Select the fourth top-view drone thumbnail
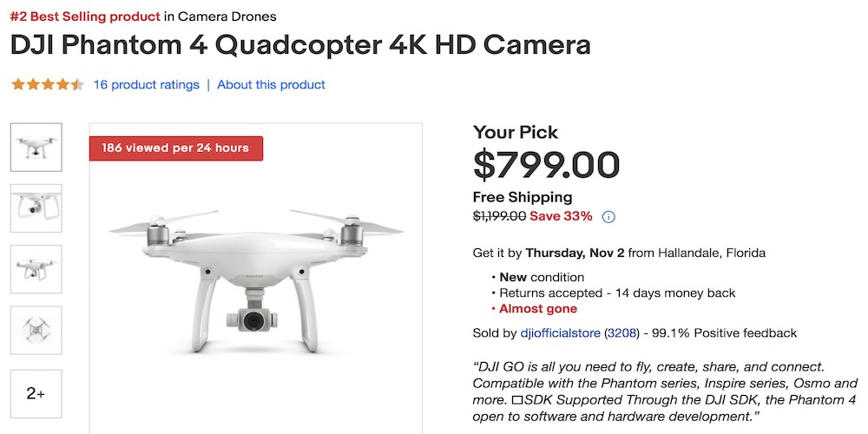 pyautogui.click(x=36, y=330)
